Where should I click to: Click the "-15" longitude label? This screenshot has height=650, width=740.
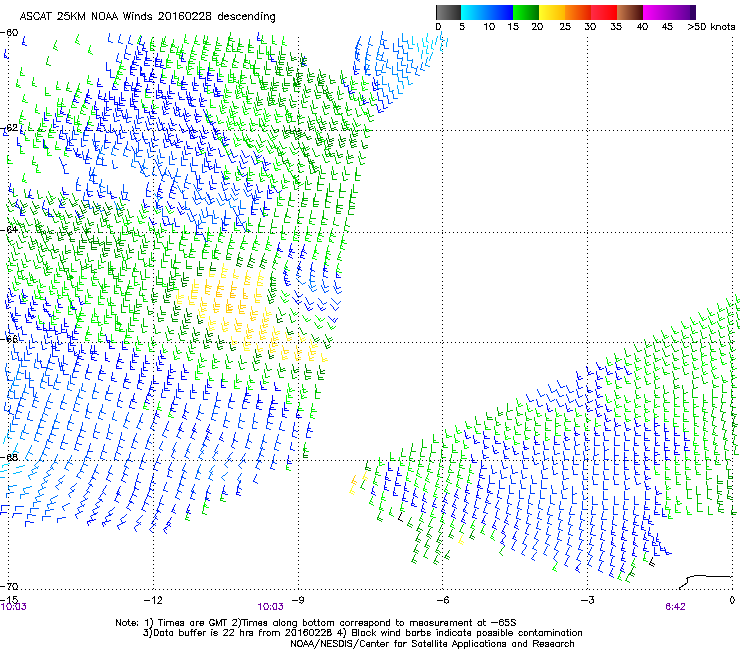9,600
